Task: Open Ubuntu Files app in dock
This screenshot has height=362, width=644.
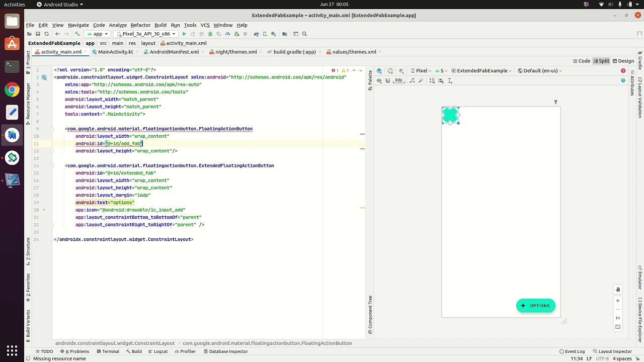Action: 12,22
